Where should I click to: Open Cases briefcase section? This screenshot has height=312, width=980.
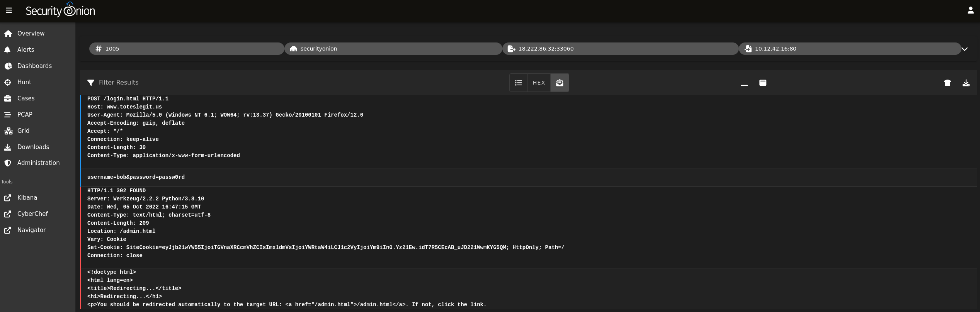point(37,98)
